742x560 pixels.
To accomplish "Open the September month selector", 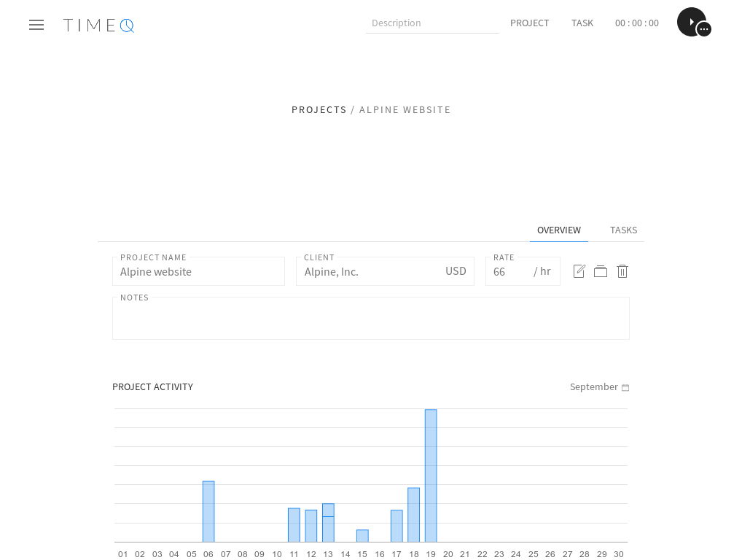I will [x=599, y=387].
